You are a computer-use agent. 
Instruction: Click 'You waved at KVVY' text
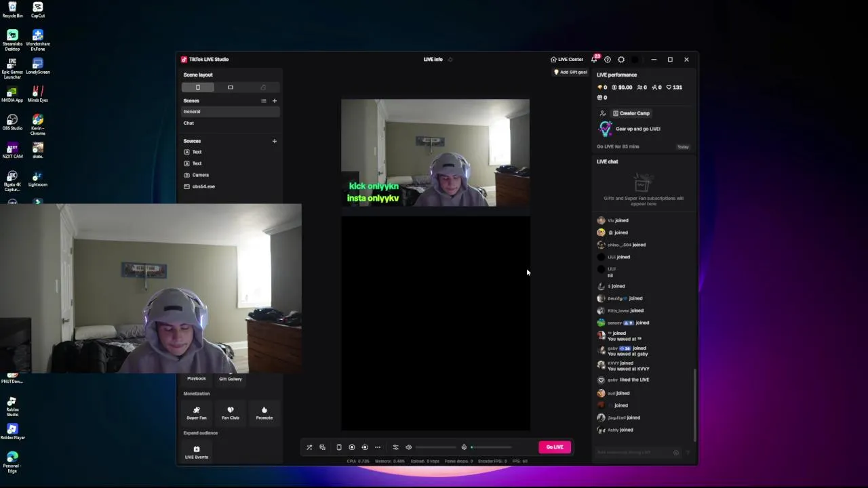coord(629,369)
